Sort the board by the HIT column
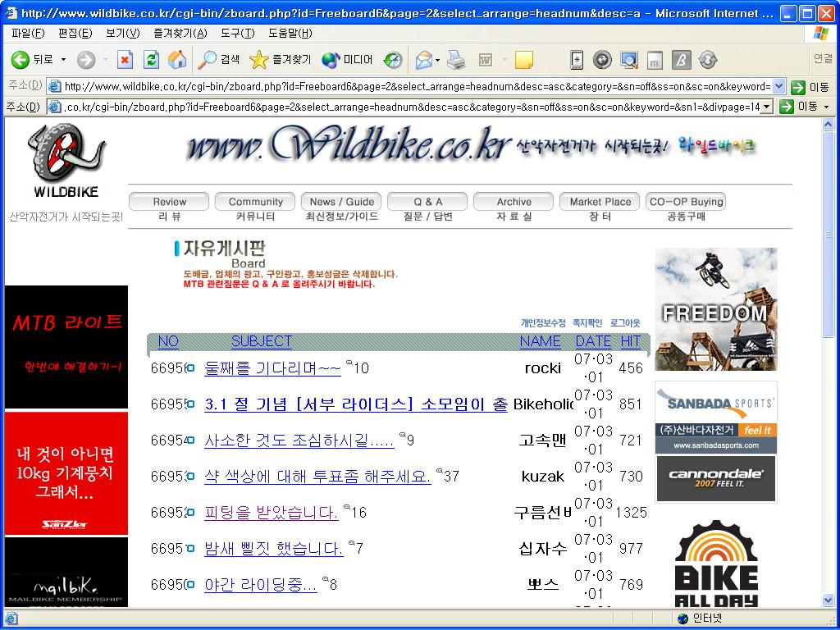This screenshot has height=630, width=840. 631,341
